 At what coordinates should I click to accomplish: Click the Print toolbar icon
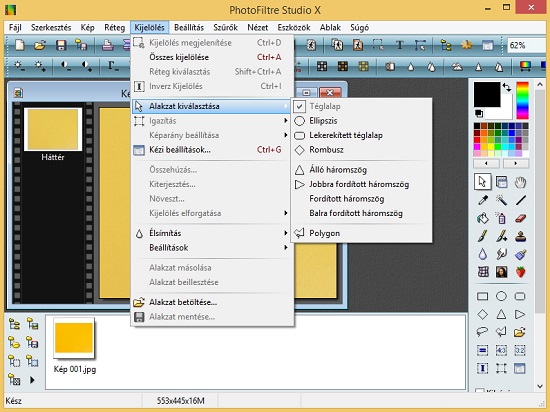click(108, 45)
